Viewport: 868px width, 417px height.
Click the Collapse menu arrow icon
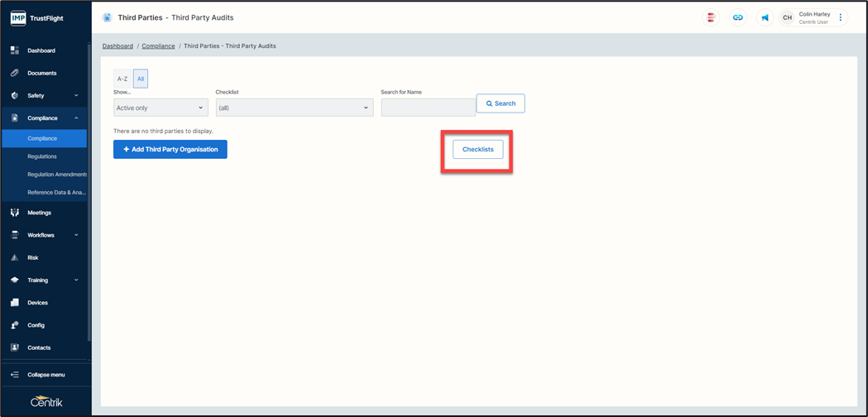click(x=15, y=375)
